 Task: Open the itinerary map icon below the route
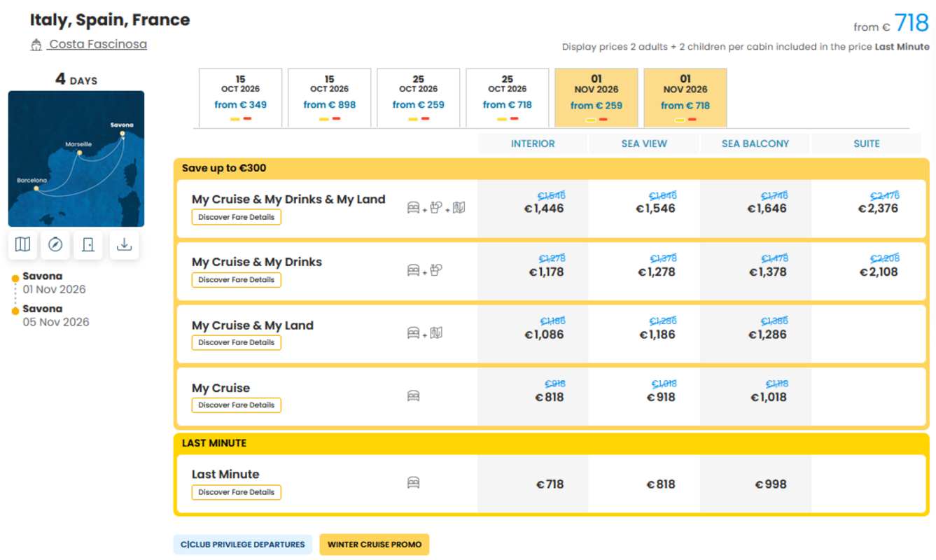(22, 244)
